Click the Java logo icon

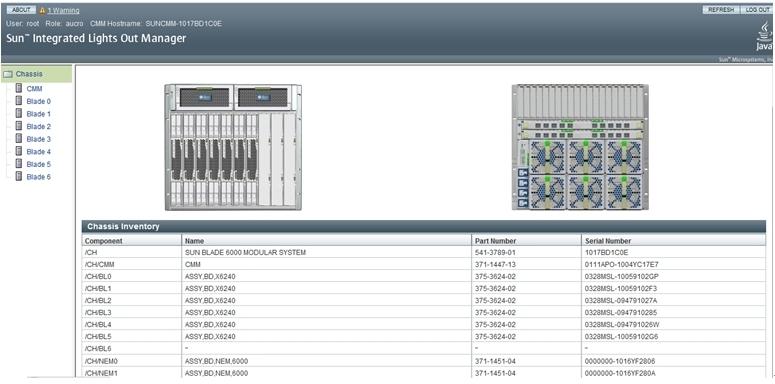click(x=765, y=38)
